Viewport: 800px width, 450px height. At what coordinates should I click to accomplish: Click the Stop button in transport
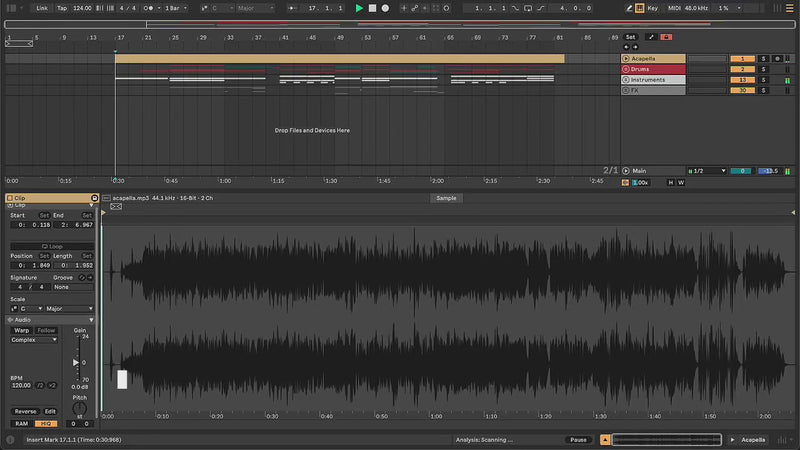[372, 8]
